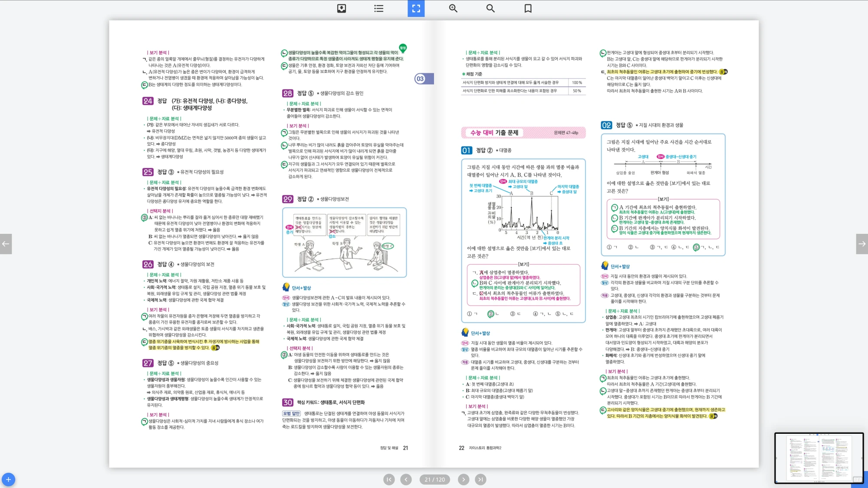Click the previous page round button
Viewport: 868px width, 488px height.
point(406,479)
